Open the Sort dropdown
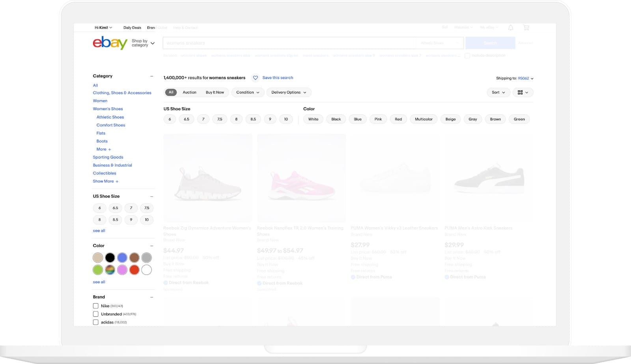 (x=498, y=92)
